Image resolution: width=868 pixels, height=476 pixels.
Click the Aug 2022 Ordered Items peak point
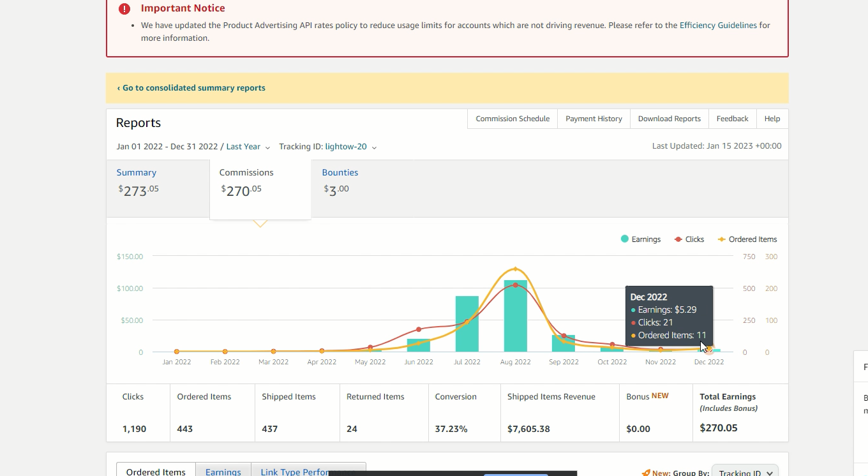click(x=515, y=269)
